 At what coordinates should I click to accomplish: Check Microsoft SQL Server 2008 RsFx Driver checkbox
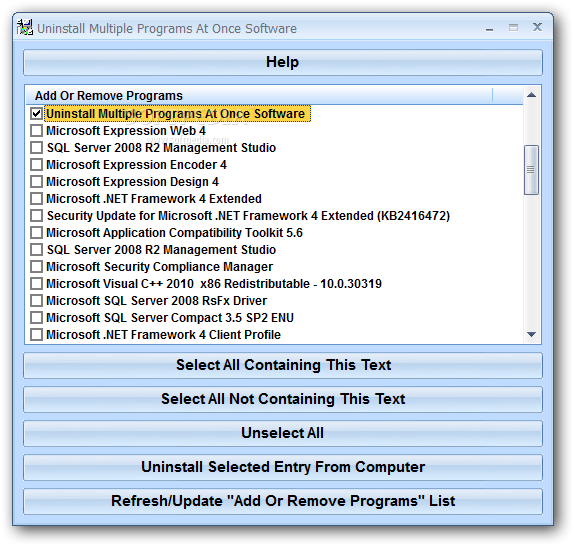[x=36, y=300]
